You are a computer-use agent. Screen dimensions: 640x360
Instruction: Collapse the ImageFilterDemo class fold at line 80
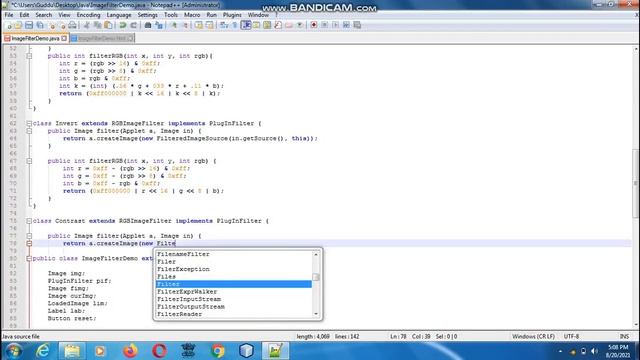(29, 258)
